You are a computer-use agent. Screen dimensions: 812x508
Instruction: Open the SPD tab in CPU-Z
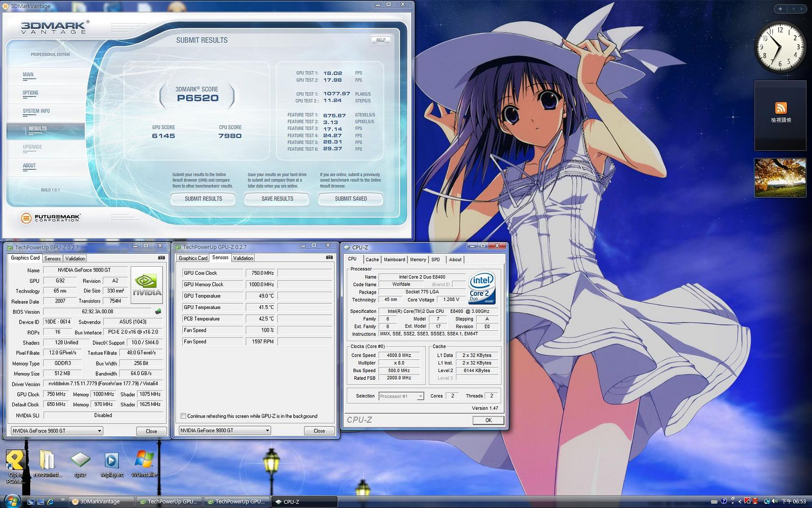[436, 260]
